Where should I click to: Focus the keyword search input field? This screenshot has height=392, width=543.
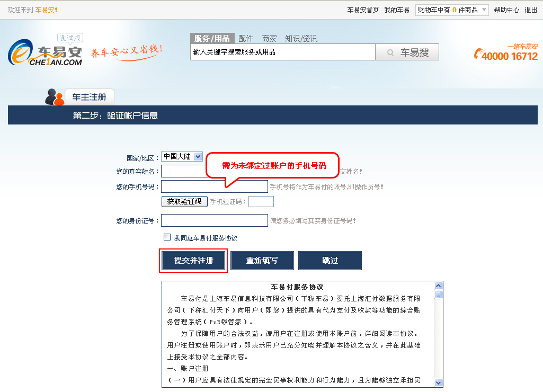pos(282,52)
